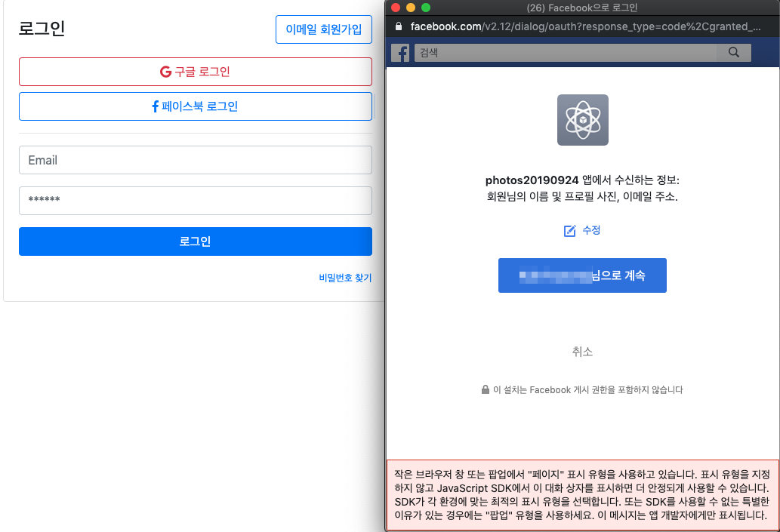The image size is (780, 532).
Task: Focus the password field with asterisks
Action: click(196, 201)
